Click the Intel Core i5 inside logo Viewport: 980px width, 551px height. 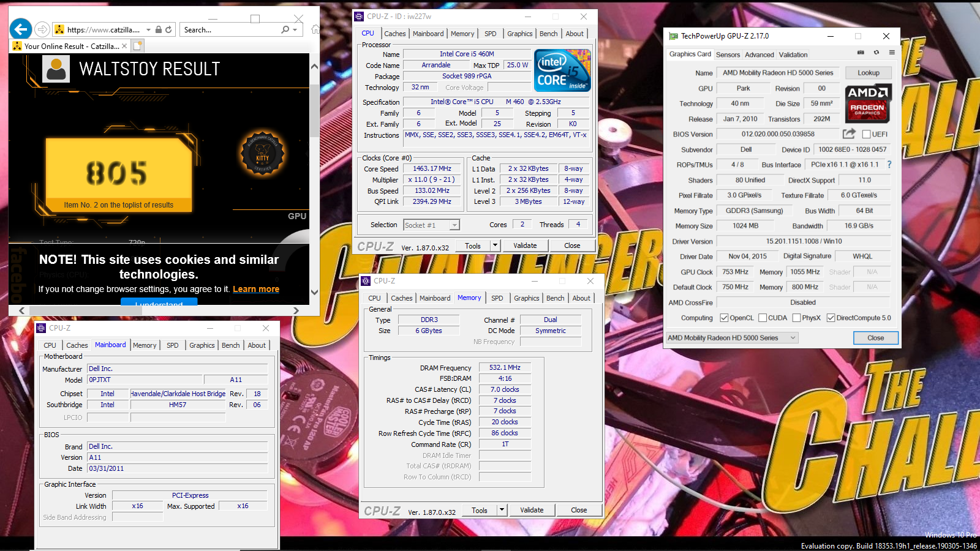[563, 70]
